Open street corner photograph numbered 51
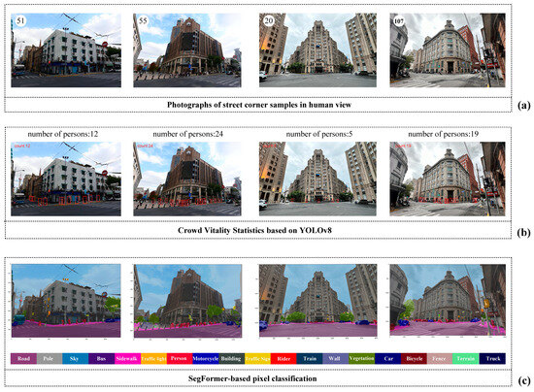The width and height of the screenshot is (534, 392). pyautogui.click(x=66, y=50)
